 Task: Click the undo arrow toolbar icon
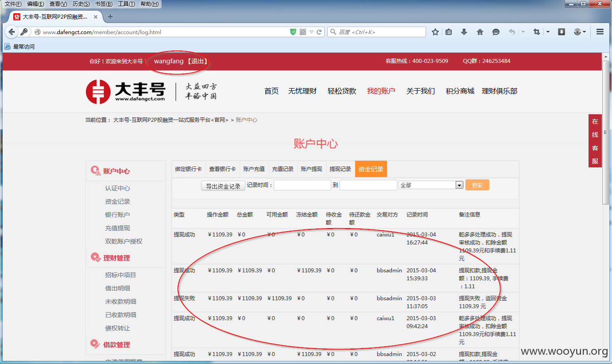point(512,32)
